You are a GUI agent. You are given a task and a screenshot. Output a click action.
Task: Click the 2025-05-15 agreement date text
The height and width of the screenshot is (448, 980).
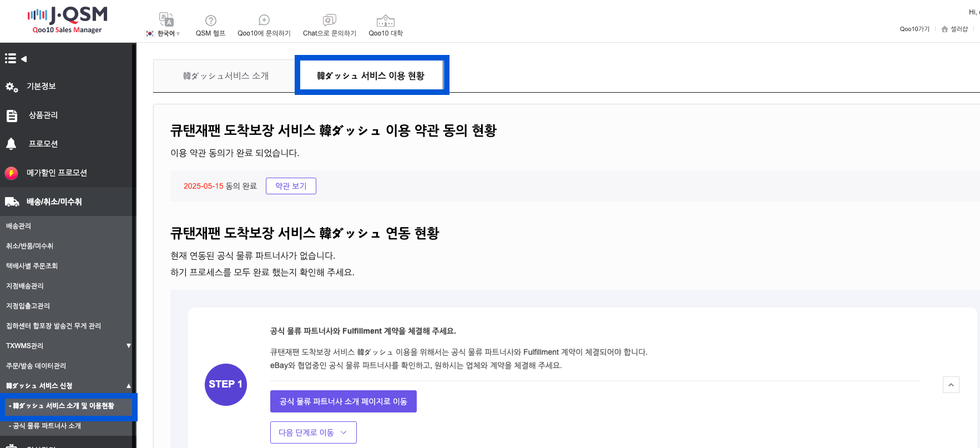point(204,186)
